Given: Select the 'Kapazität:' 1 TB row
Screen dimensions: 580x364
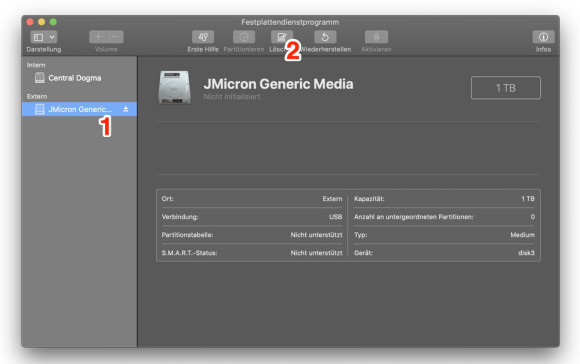Looking at the screenshot, I should (444, 199).
